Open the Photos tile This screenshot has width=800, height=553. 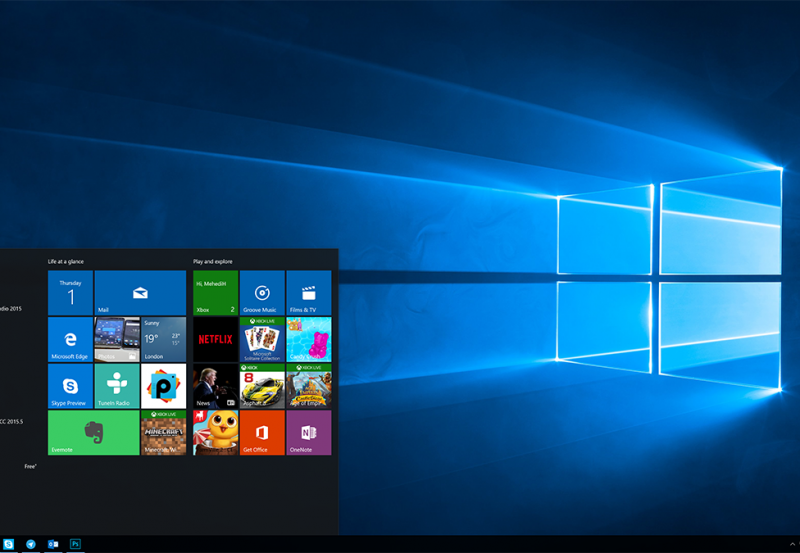pyautogui.click(x=117, y=339)
